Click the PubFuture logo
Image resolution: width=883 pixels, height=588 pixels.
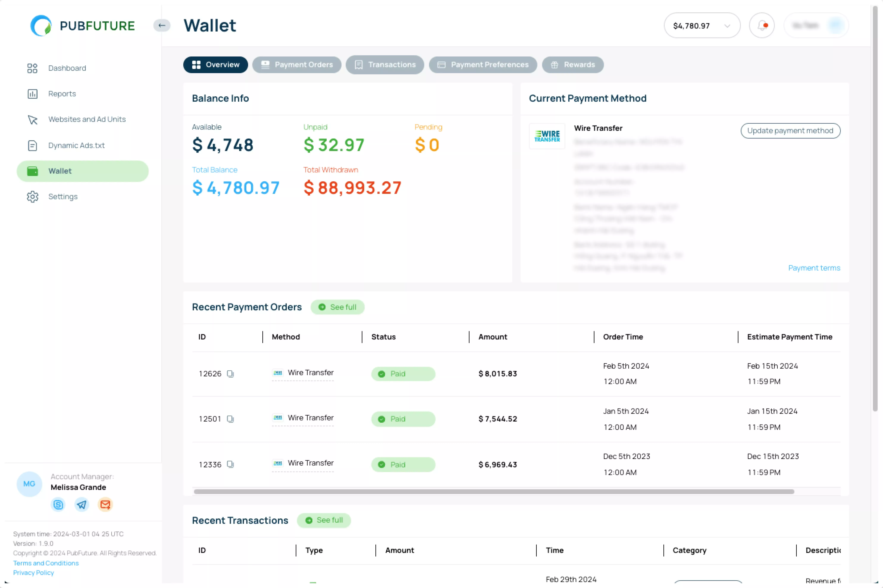[83, 26]
